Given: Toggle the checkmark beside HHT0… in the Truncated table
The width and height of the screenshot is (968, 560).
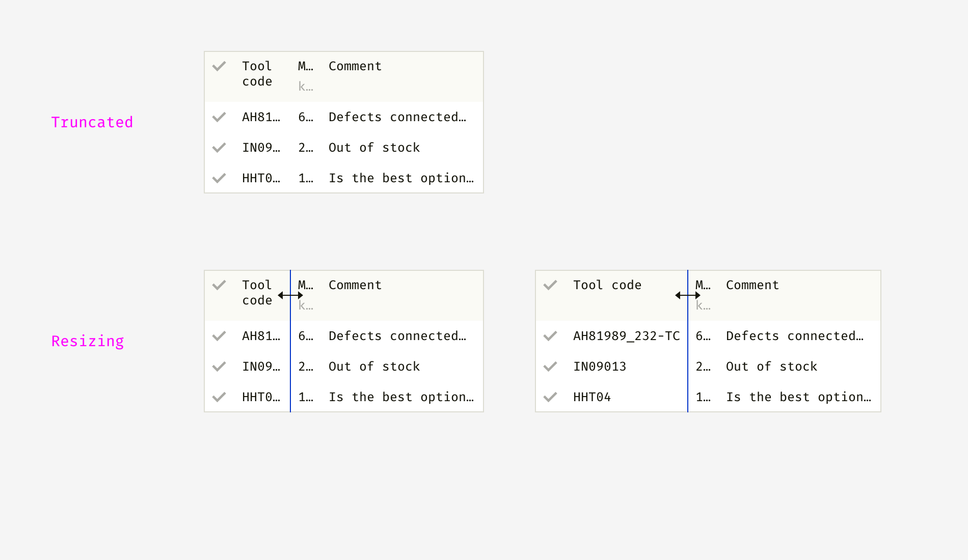Looking at the screenshot, I should (x=219, y=178).
